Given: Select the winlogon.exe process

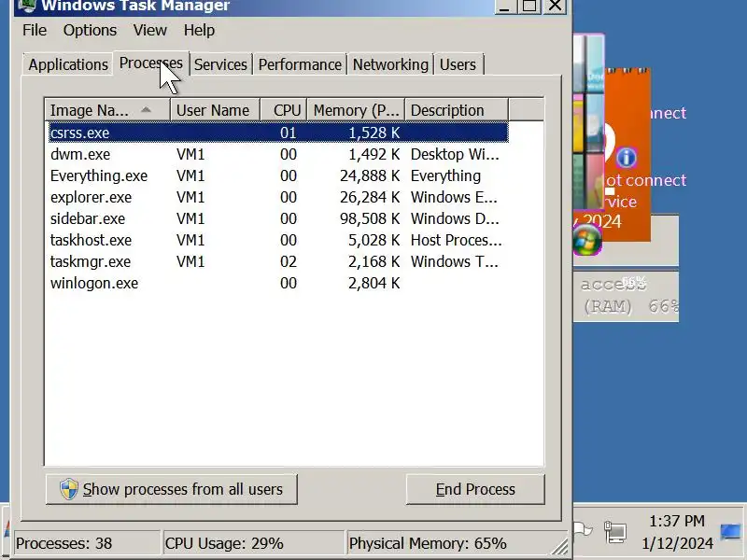Looking at the screenshot, I should tap(278, 283).
